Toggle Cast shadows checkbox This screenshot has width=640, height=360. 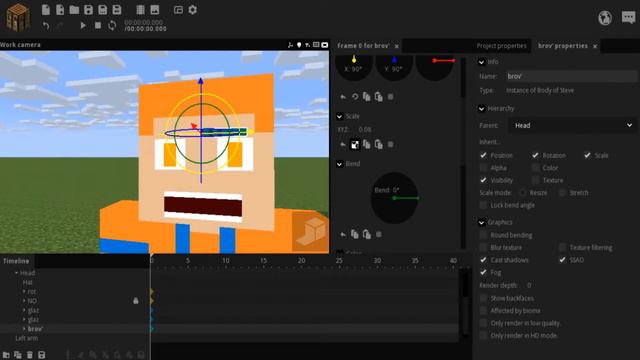483,260
